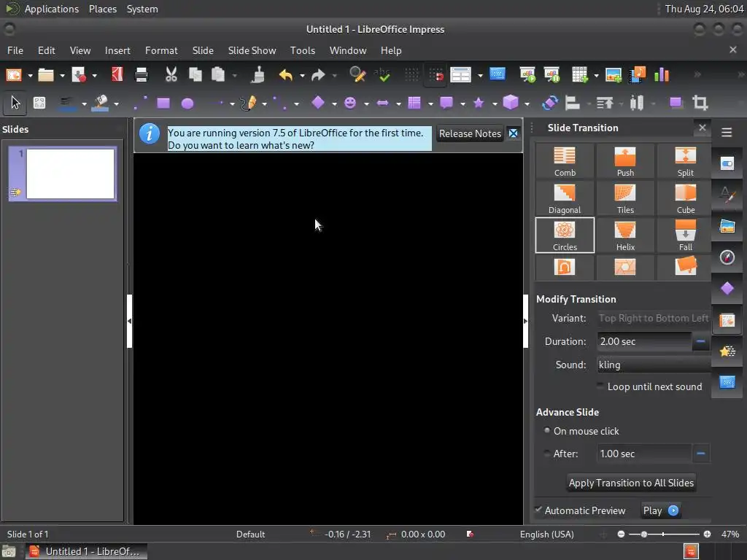Expand Basic Shapes diamond dropdown arrow
The height and width of the screenshot is (560, 747).
334,104
